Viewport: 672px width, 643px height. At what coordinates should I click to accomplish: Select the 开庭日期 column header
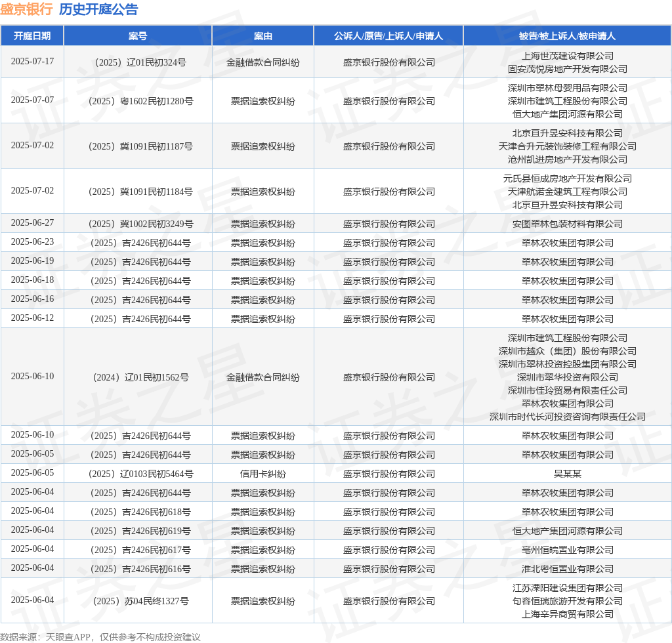pos(32,36)
